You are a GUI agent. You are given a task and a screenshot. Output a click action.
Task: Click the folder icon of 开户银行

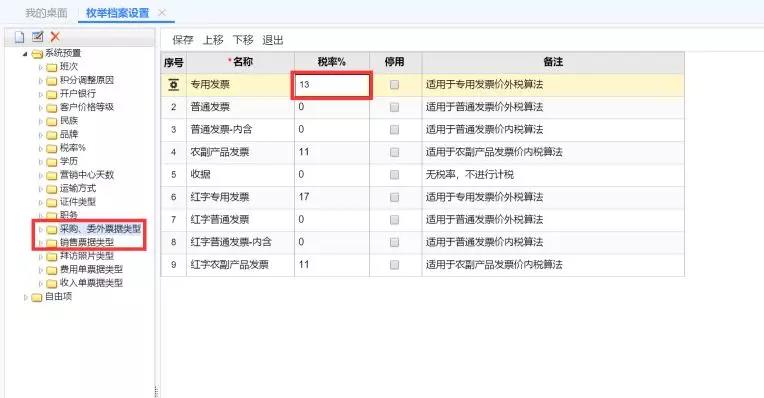pos(52,94)
